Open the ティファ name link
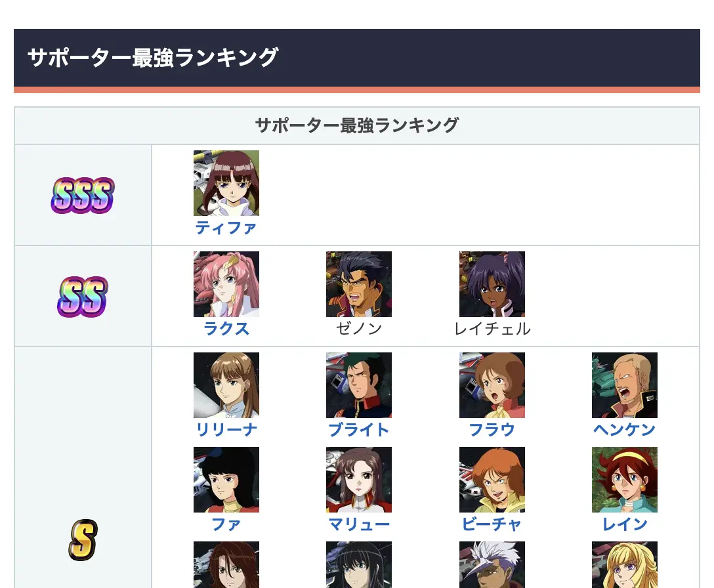This screenshot has width=714, height=588. pos(226,228)
